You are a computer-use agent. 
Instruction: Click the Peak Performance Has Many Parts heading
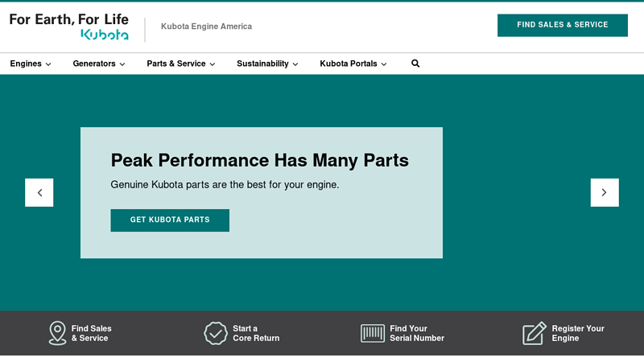tap(259, 160)
